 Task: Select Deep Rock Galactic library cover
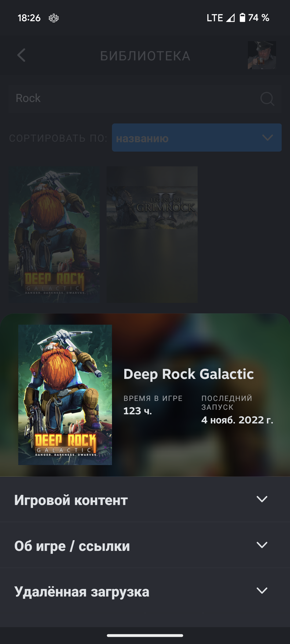[54, 235]
